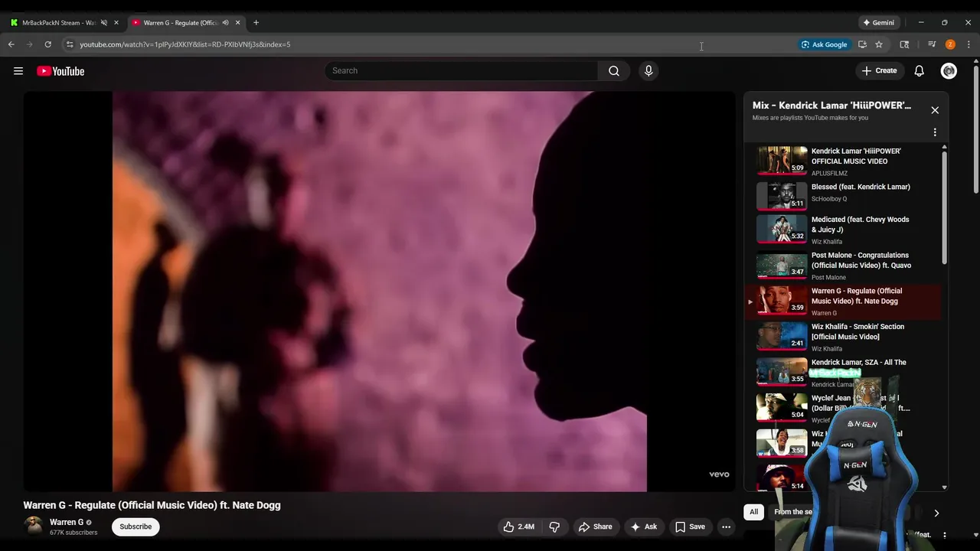
Task: Open the Chrome profile Z avatar
Action: pos(950,44)
